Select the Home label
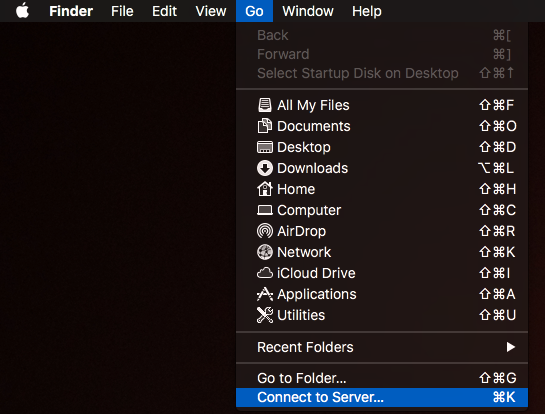The width and height of the screenshot is (545, 414). [296, 189]
